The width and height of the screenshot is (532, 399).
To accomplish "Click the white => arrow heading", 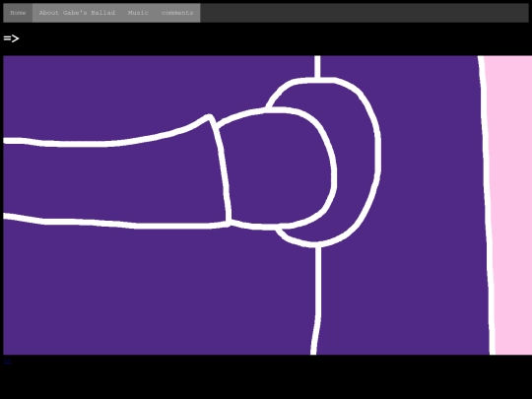I will click(x=11, y=38).
